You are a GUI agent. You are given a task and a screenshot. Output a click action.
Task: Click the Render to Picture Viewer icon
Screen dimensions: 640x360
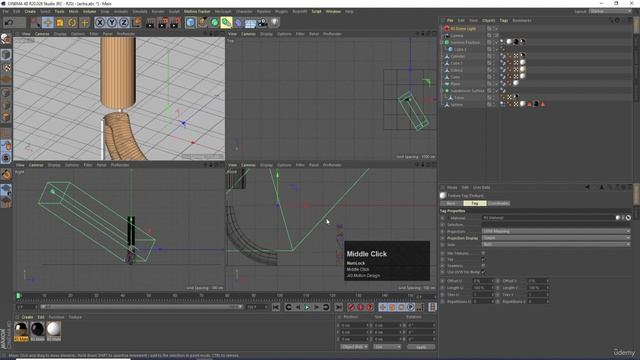[162, 22]
